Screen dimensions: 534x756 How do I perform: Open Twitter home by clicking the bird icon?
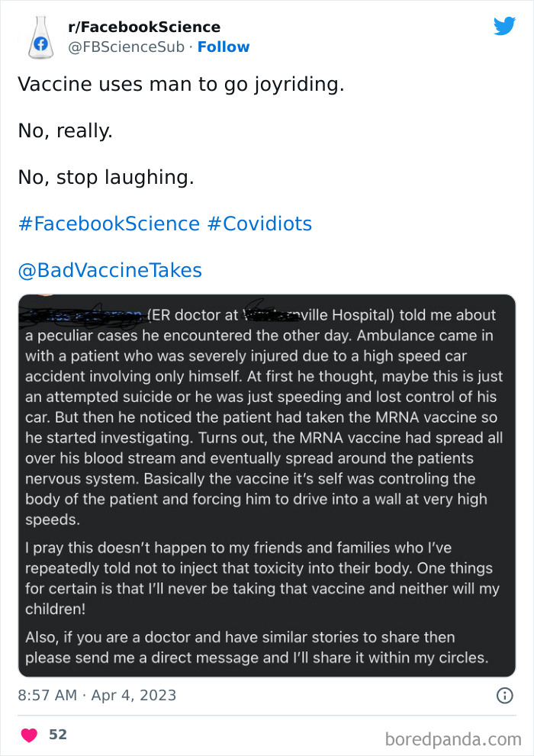(x=505, y=26)
